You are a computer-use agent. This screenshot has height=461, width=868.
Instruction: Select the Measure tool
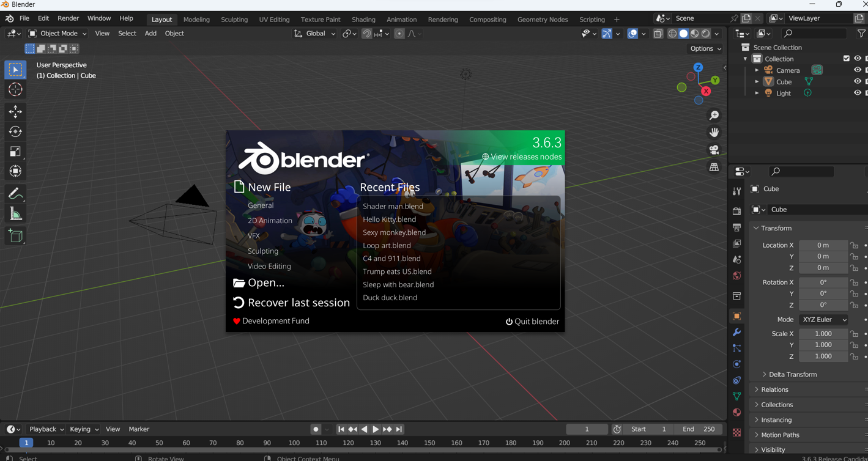point(15,214)
